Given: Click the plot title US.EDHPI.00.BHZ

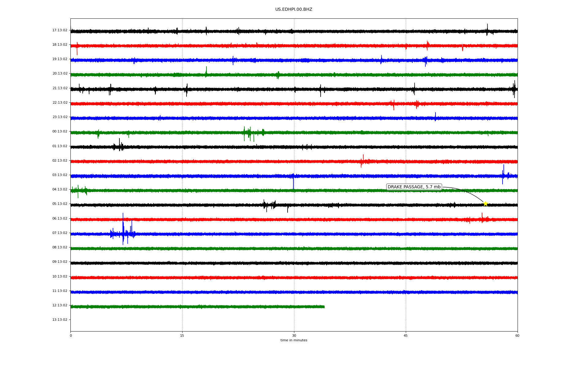Looking at the screenshot, I should 294,10.
